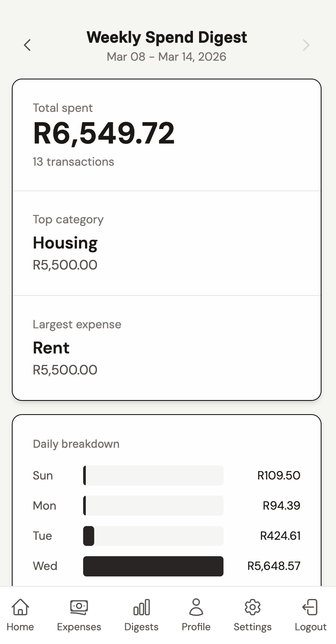Open the Settings gear icon
336x644 pixels.
point(252,607)
